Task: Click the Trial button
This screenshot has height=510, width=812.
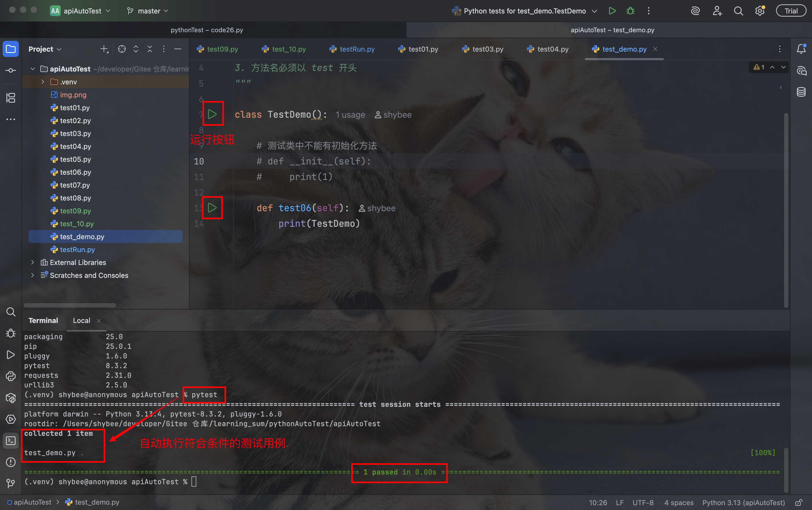Action: (x=791, y=11)
